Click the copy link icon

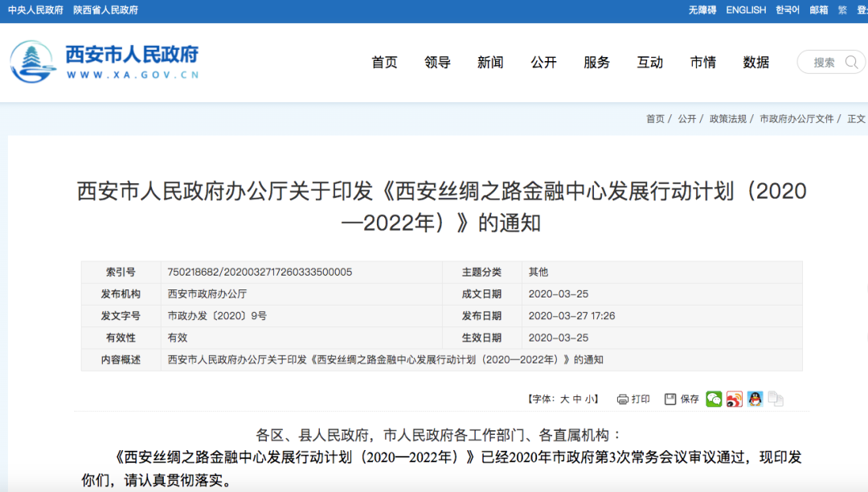776,399
